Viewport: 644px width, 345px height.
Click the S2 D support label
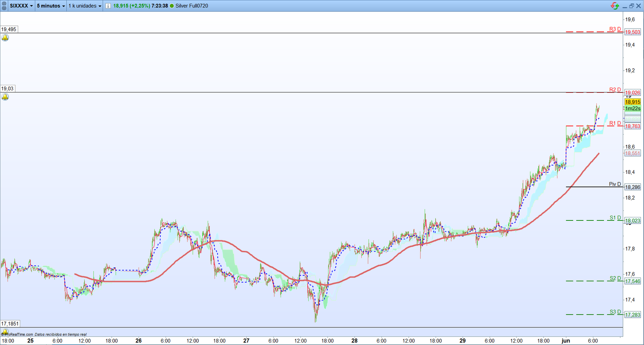coord(615,278)
